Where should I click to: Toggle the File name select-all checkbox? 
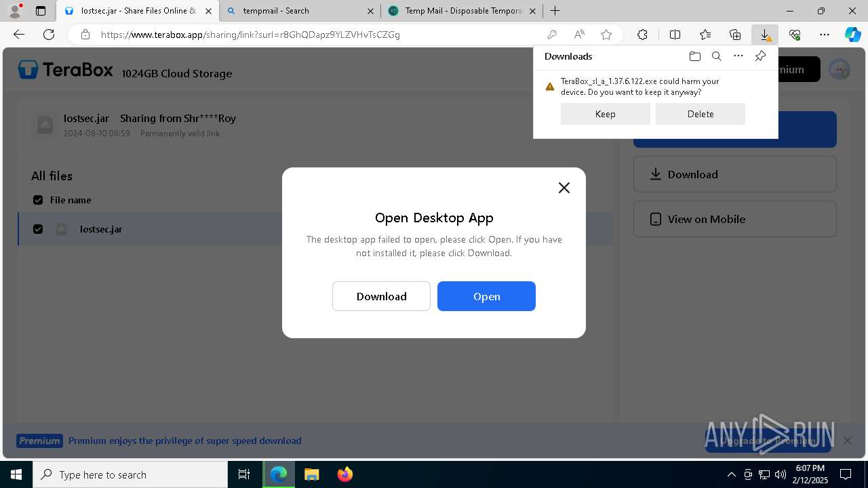point(38,200)
